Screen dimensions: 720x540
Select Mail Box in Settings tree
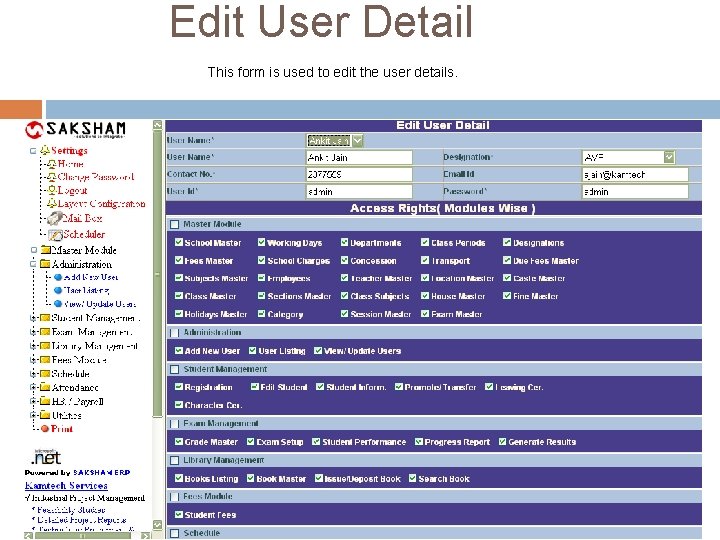pyautogui.click(x=83, y=218)
